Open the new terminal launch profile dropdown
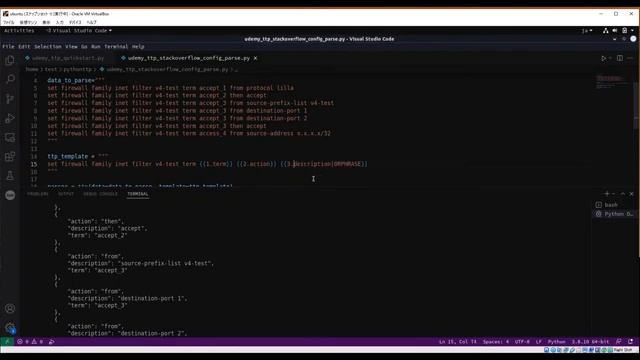Viewport: 640px width, 360px height. click(x=613, y=193)
